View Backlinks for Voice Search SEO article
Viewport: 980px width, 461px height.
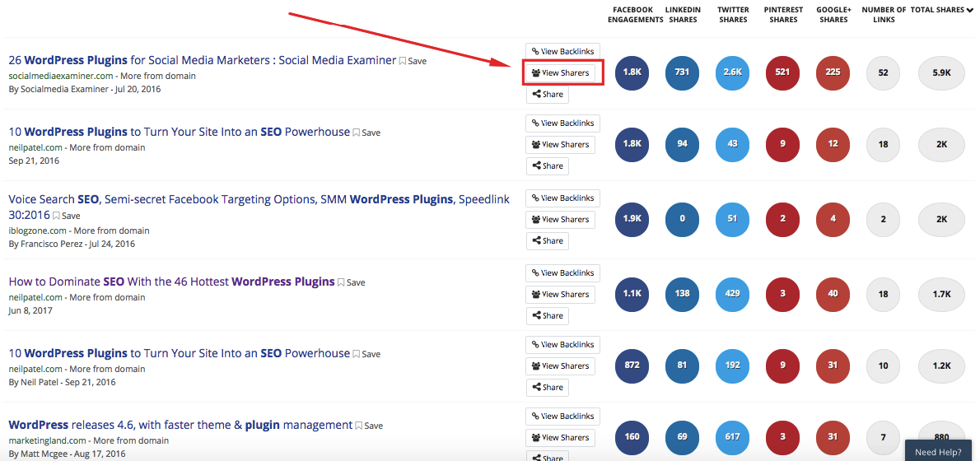point(562,198)
